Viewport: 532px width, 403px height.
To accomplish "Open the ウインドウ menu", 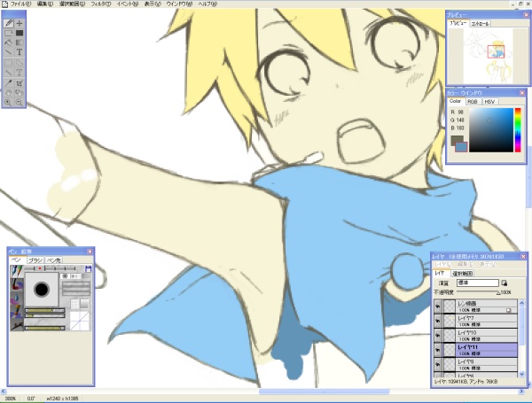I will pyautogui.click(x=179, y=4).
